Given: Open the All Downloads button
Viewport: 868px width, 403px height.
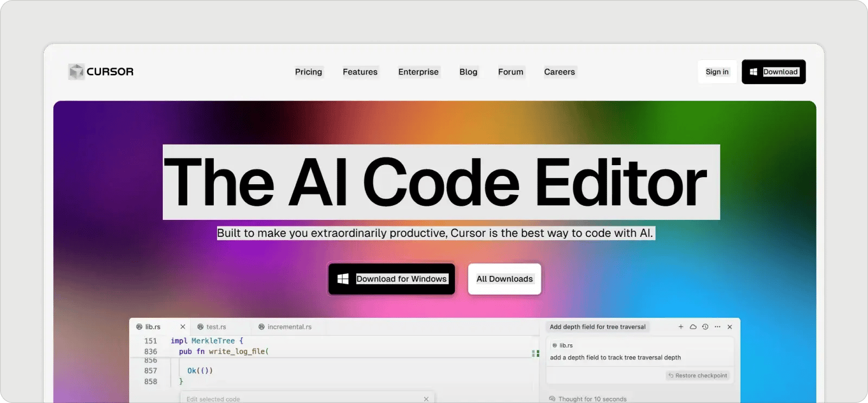Looking at the screenshot, I should [x=505, y=279].
